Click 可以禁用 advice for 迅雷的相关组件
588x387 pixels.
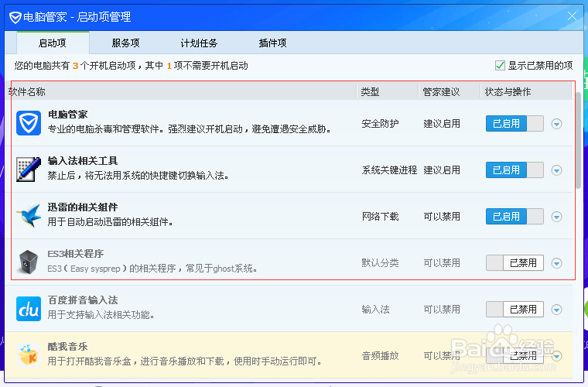442,217
